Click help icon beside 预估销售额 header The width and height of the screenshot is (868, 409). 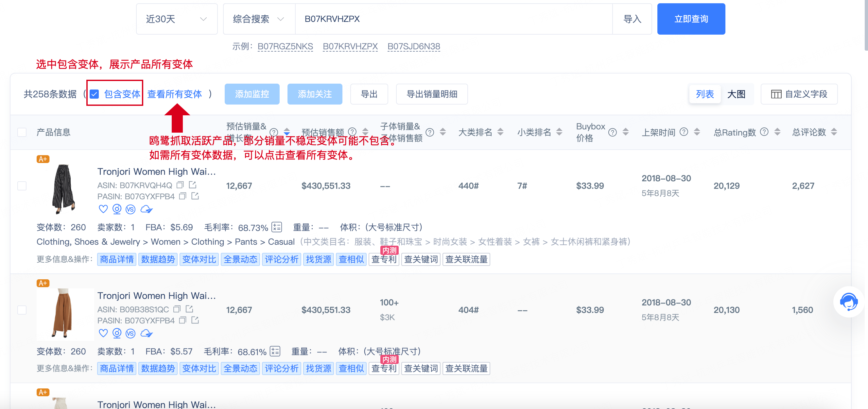[x=352, y=132]
